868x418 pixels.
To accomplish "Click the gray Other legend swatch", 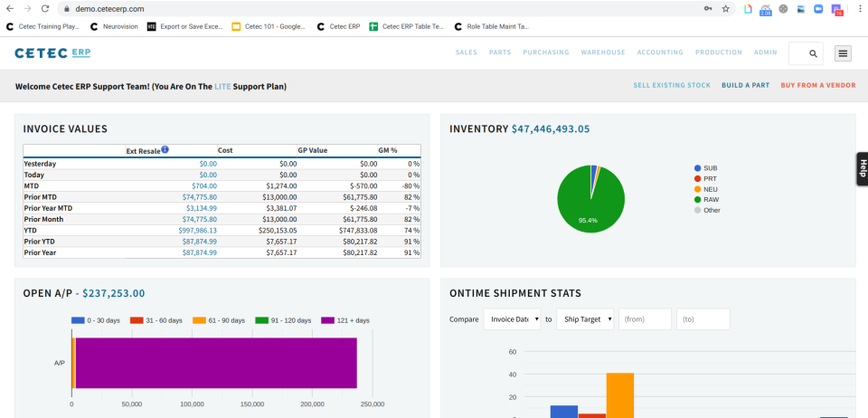I will (697, 211).
